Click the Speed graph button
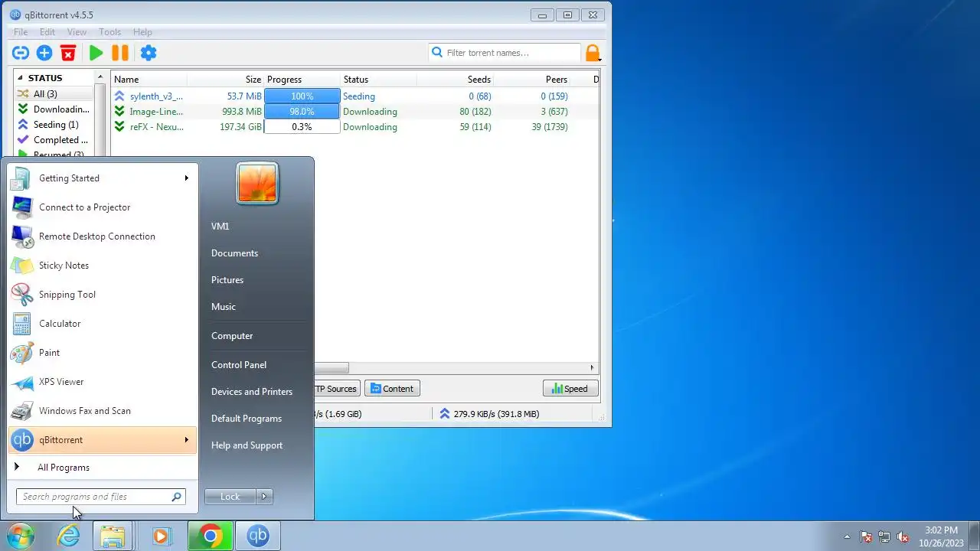 coord(570,389)
